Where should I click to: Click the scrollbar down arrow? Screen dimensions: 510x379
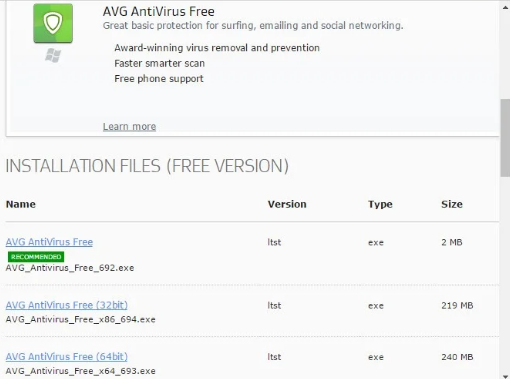point(505,376)
